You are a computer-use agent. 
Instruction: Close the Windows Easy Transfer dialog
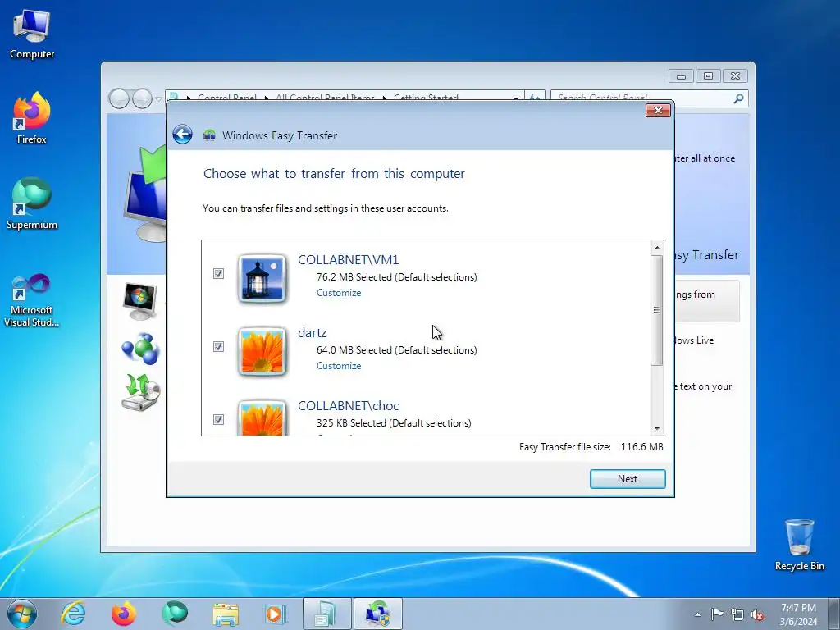click(659, 111)
